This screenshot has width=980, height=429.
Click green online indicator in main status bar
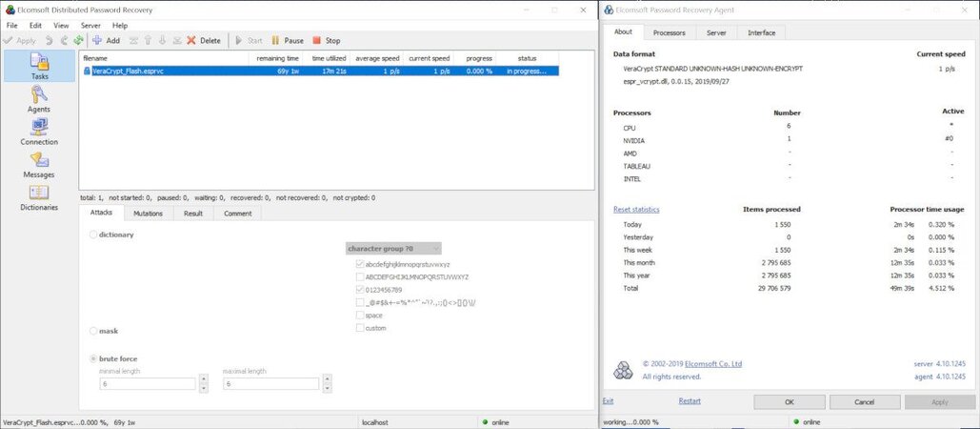(486, 422)
